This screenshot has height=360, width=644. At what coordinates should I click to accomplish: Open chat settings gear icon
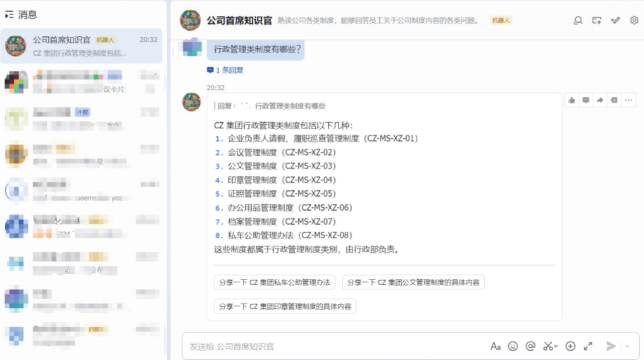click(634, 20)
